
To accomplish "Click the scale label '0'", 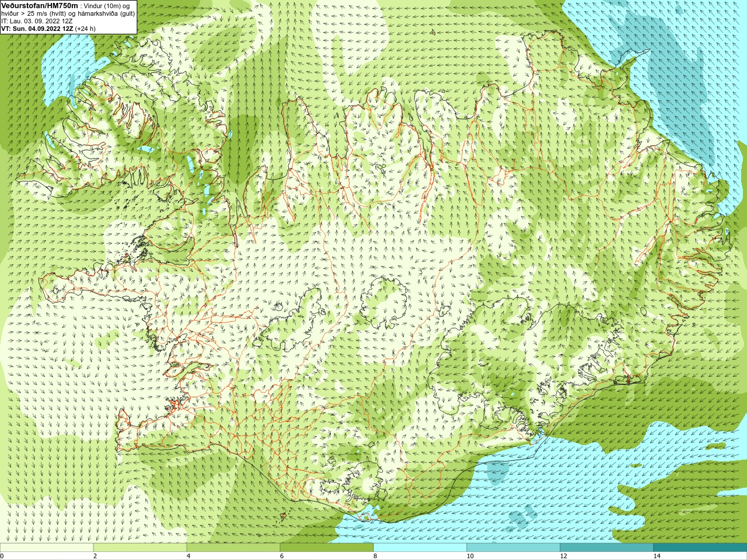I will point(2,556).
